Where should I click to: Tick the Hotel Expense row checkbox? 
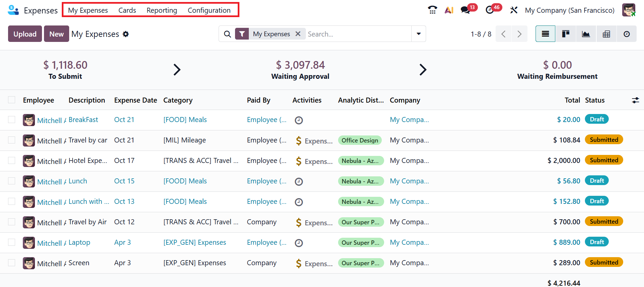pos(12,161)
